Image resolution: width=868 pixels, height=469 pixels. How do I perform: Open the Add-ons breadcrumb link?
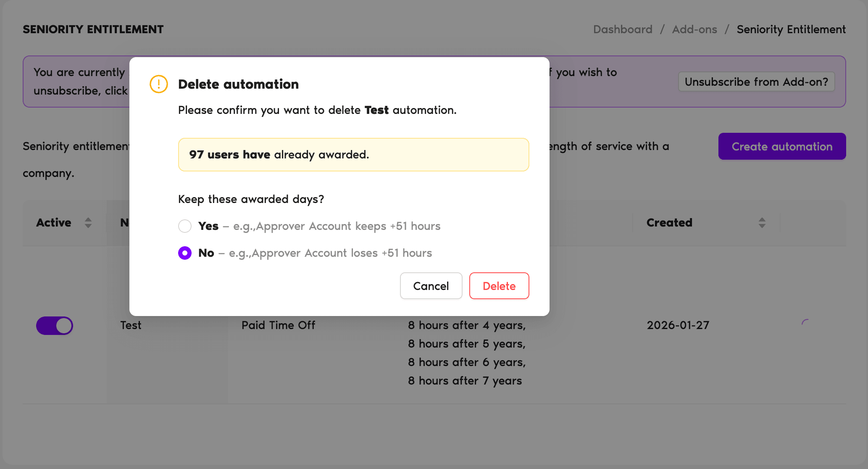pos(694,29)
